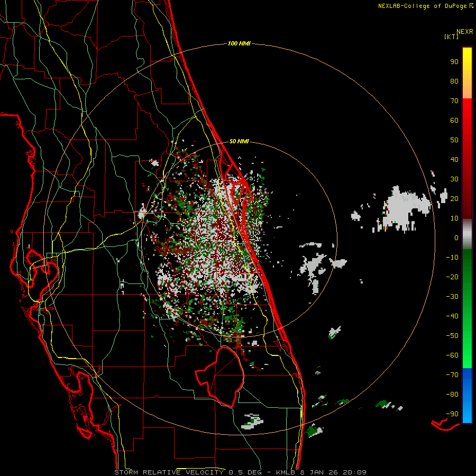Click the -60 value on the velocity scale
476x476 pixels.
[452, 355]
